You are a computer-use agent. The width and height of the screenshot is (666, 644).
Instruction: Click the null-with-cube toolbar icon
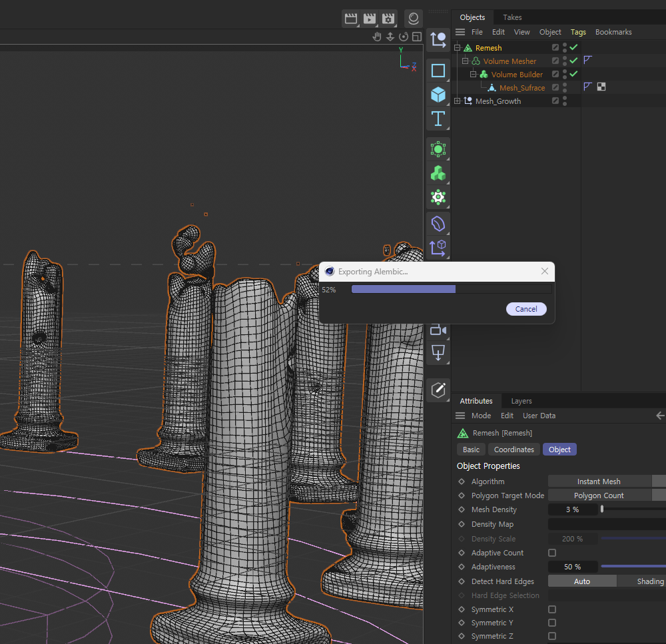pos(438,248)
